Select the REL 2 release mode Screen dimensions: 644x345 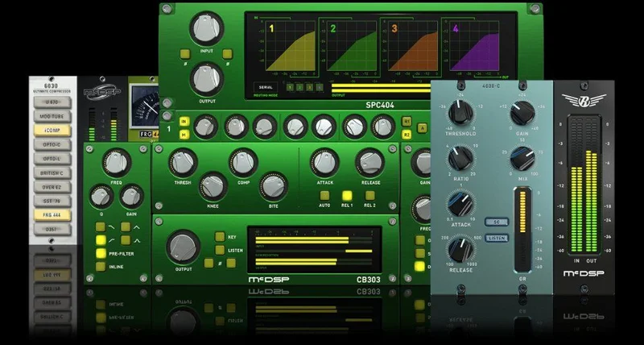click(369, 195)
